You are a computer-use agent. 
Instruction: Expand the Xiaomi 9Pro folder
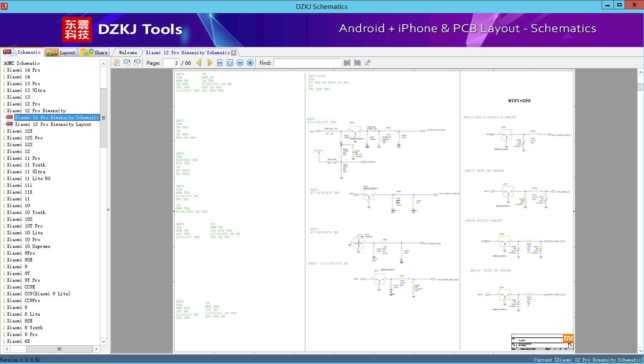coord(21,253)
